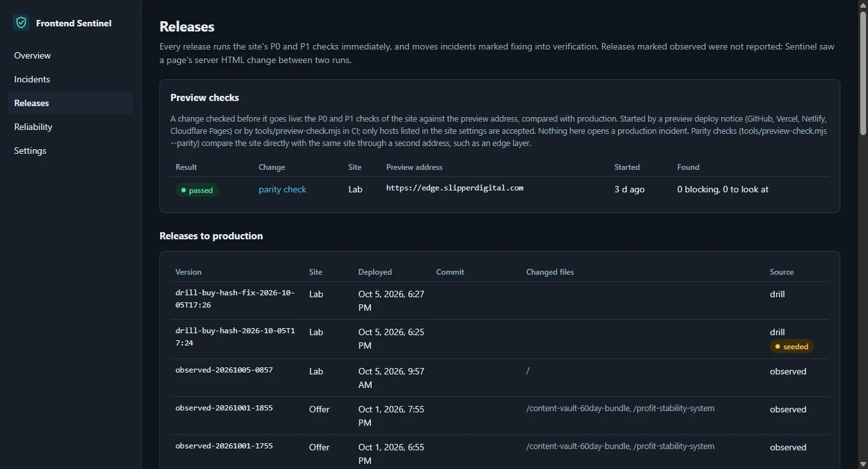Viewport: 868px width, 469px height.
Task: Click the Releases to production heading
Action: click(x=211, y=236)
